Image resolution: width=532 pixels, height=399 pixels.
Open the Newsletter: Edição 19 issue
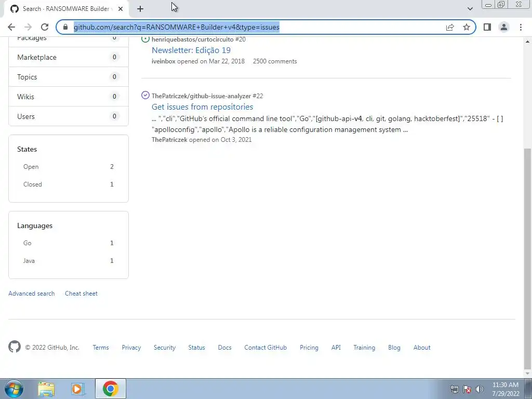(x=191, y=50)
